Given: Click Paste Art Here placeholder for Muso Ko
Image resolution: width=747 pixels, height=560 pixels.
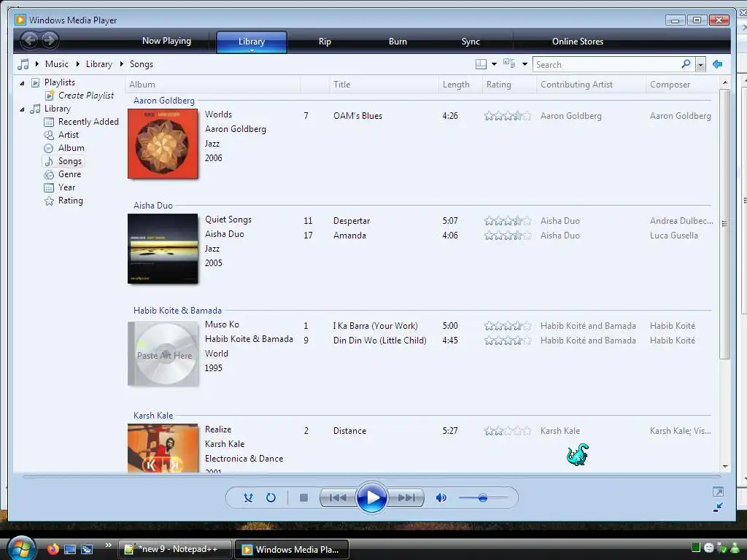Looking at the screenshot, I should (x=163, y=354).
